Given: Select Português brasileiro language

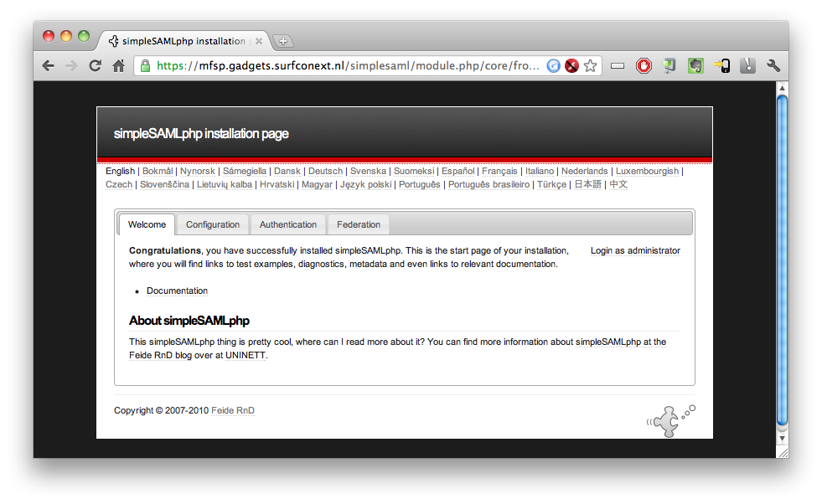Looking at the screenshot, I should 489,185.
